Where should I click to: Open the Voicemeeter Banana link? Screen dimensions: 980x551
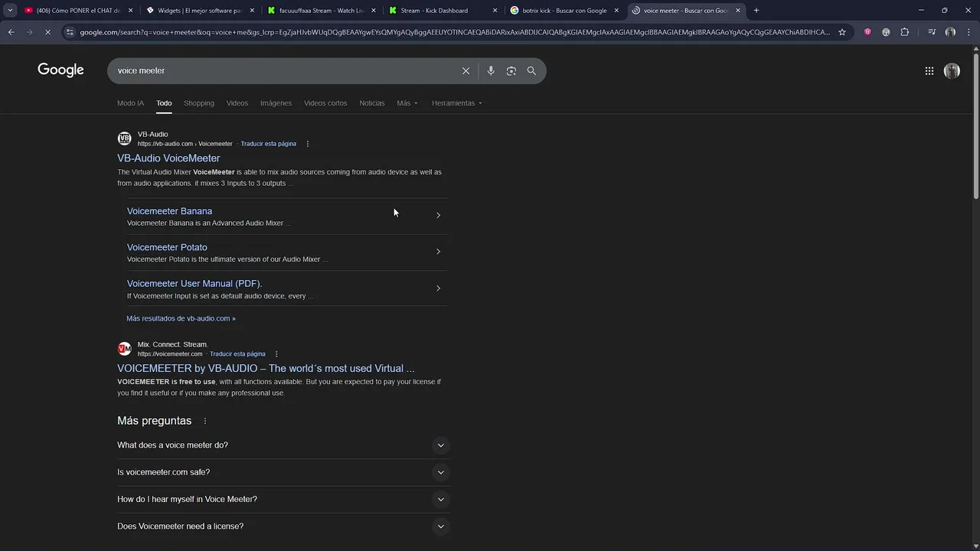(170, 211)
